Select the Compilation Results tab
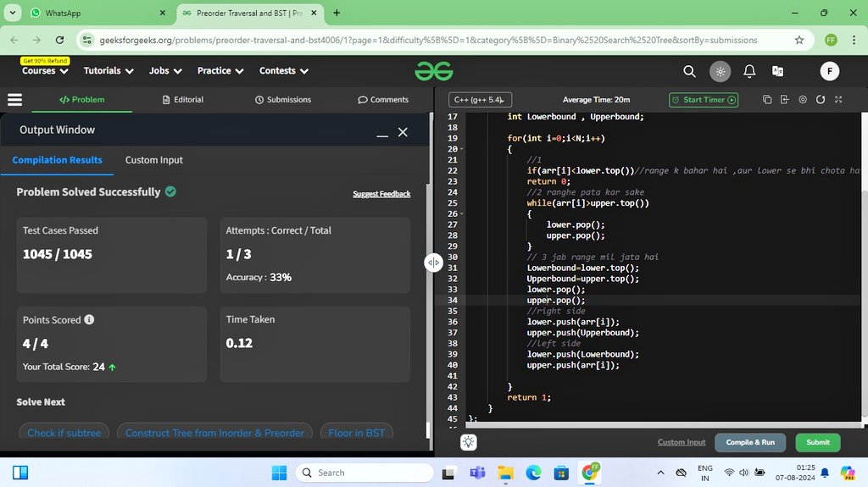The height and width of the screenshot is (487, 868). [57, 160]
